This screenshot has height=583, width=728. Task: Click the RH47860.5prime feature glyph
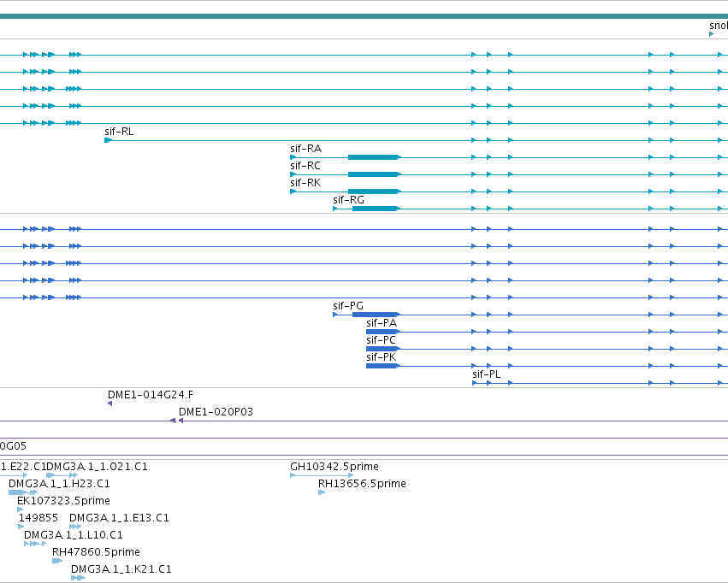click(x=57, y=562)
